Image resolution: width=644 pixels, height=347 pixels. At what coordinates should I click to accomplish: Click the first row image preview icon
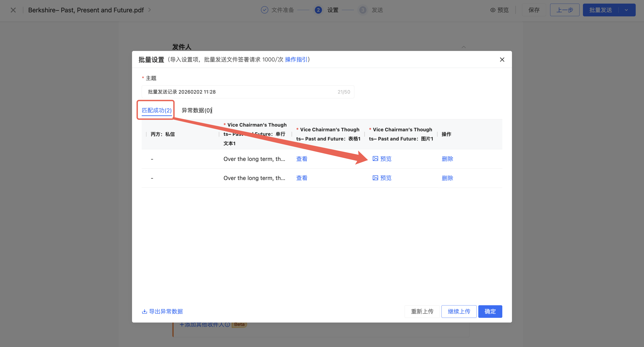tap(375, 159)
